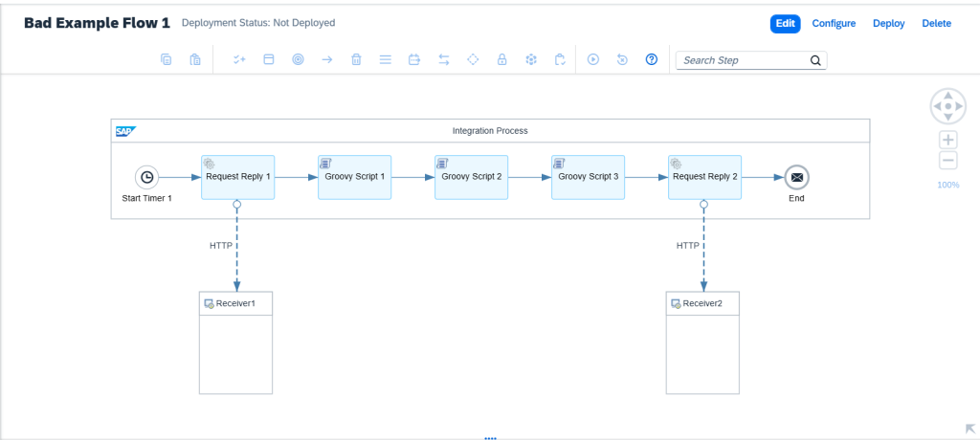The height and width of the screenshot is (440, 980).
Task: Zoom in with the plus button
Action: pos(948,140)
